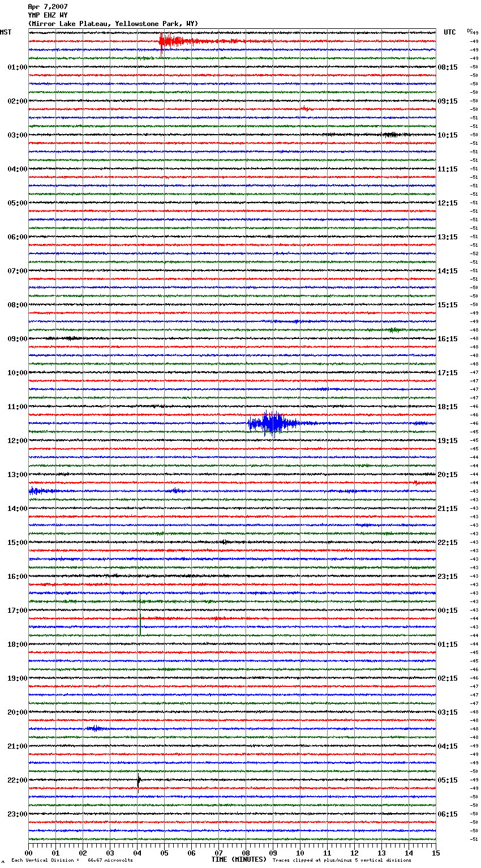Click the small red blip on trace below 02:00
Image resolution: width=481 pixels, height=868 pixels.
point(306,109)
